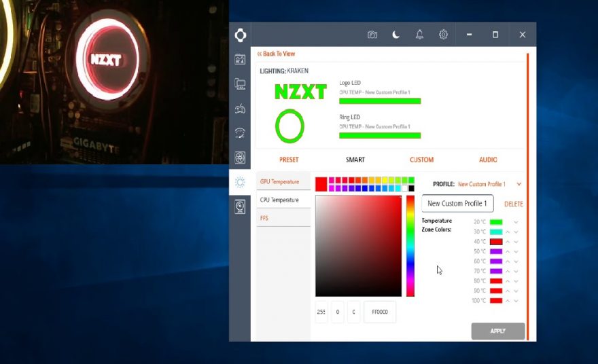
Task: Open the Games controller sidebar icon
Action: pyautogui.click(x=240, y=109)
